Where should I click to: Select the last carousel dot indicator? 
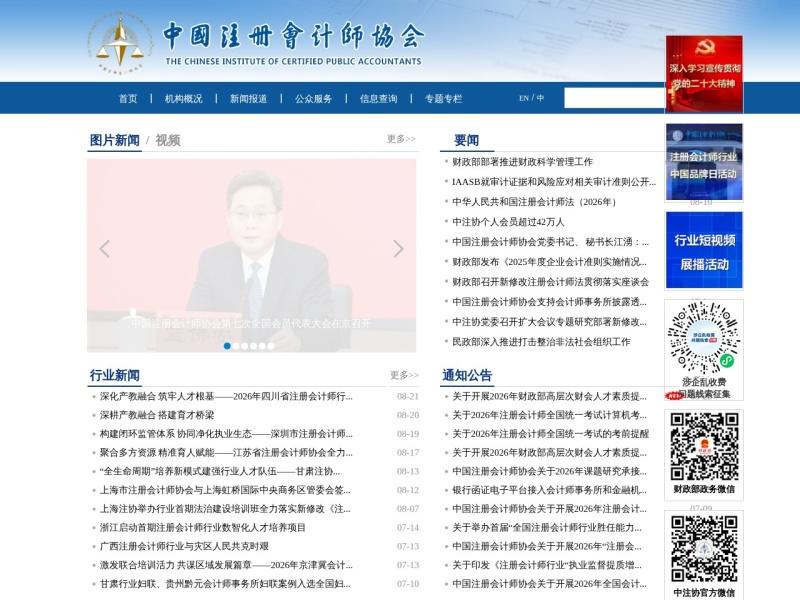271,346
